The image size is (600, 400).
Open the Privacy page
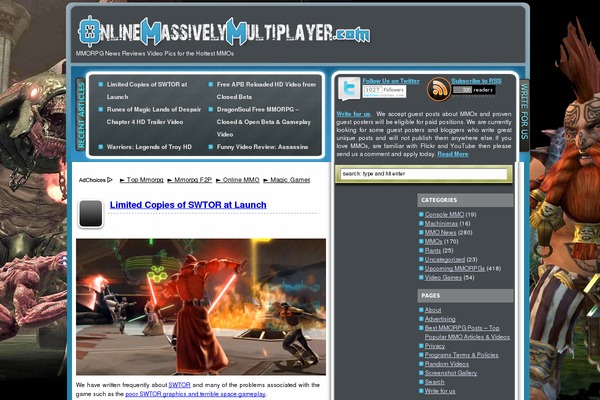435,346
